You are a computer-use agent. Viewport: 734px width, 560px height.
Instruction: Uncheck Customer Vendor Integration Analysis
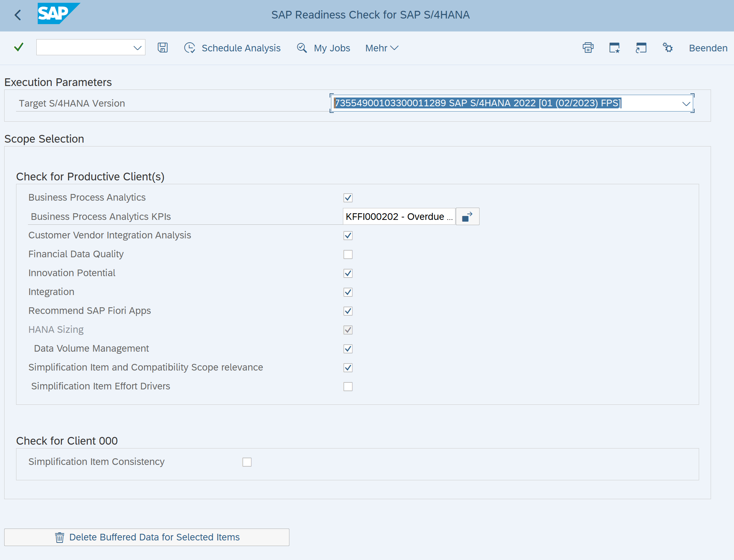(x=348, y=236)
